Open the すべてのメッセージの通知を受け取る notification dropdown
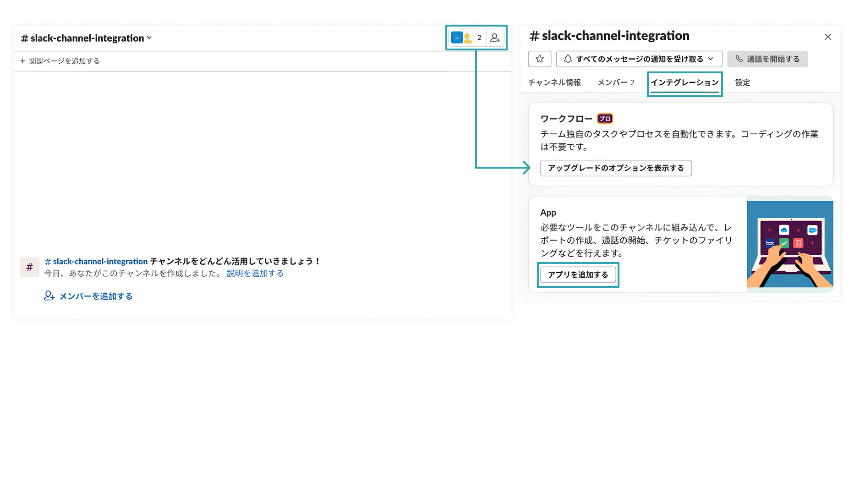Screen dimensions: 854x504 click(x=639, y=59)
